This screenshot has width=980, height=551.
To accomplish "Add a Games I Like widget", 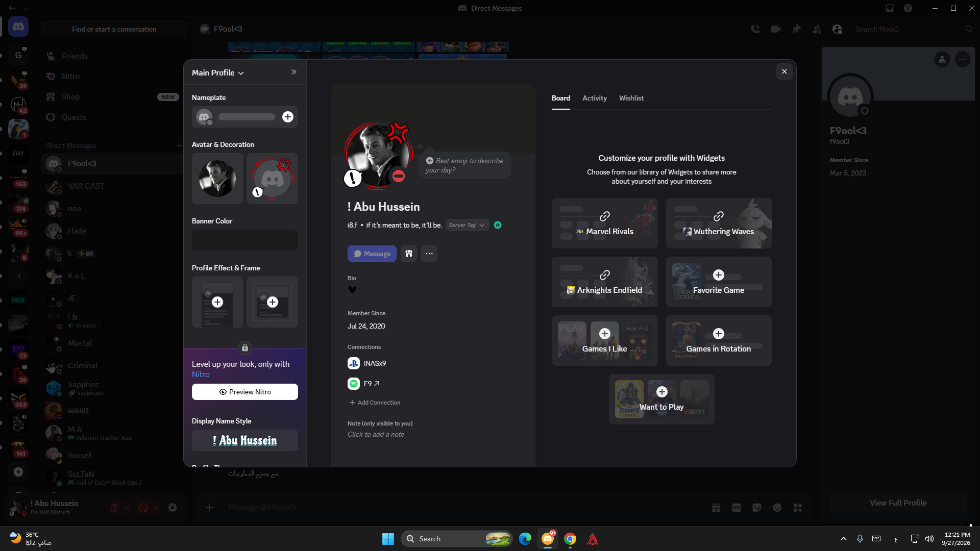I will (605, 340).
